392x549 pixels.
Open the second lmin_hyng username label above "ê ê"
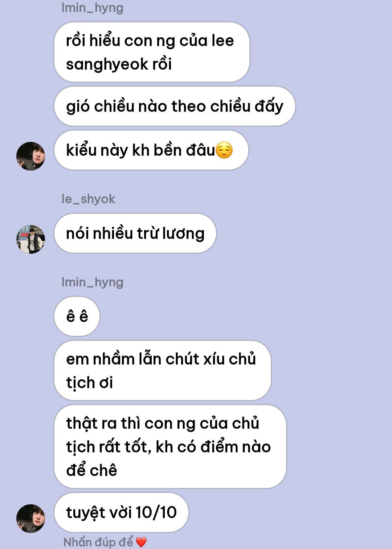[x=92, y=282]
